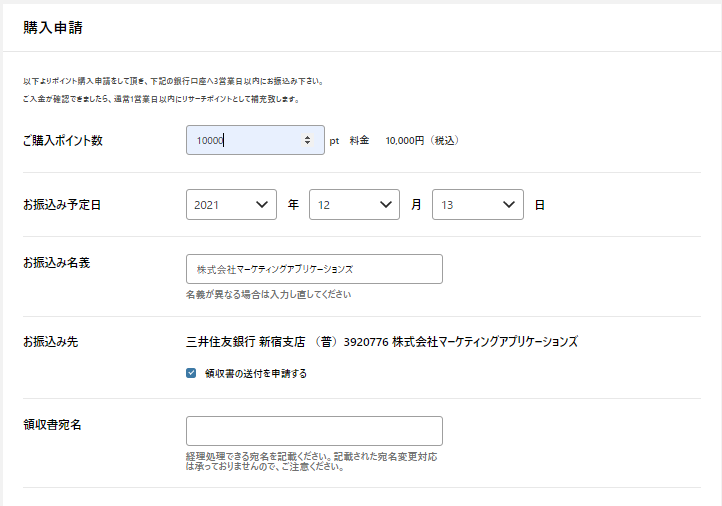The height and width of the screenshot is (506, 722).
Task: Click the points field stepper arrows
Action: 307,140
